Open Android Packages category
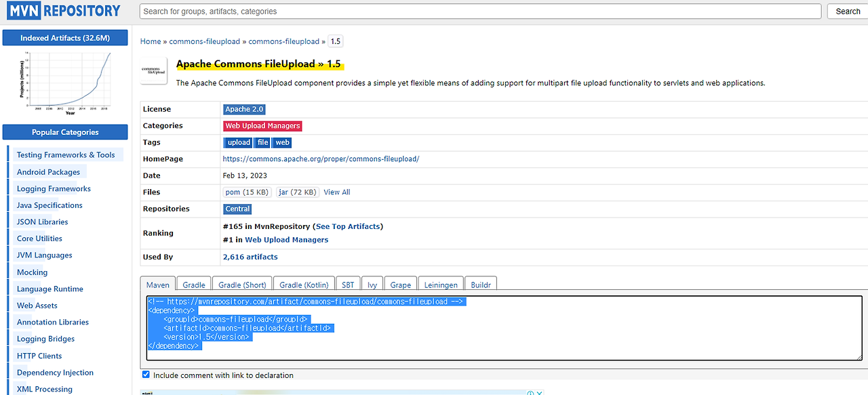868x395 pixels. (48, 172)
